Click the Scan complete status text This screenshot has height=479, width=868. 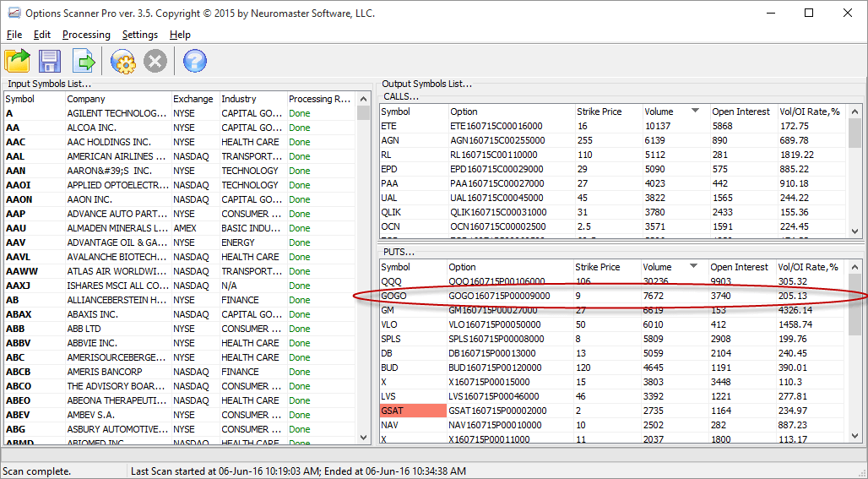pos(36,471)
